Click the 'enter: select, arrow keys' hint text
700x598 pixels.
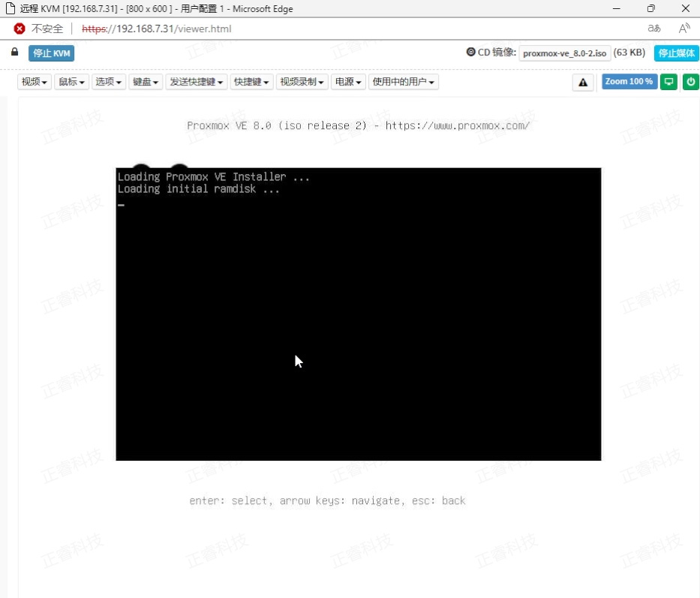click(x=327, y=500)
